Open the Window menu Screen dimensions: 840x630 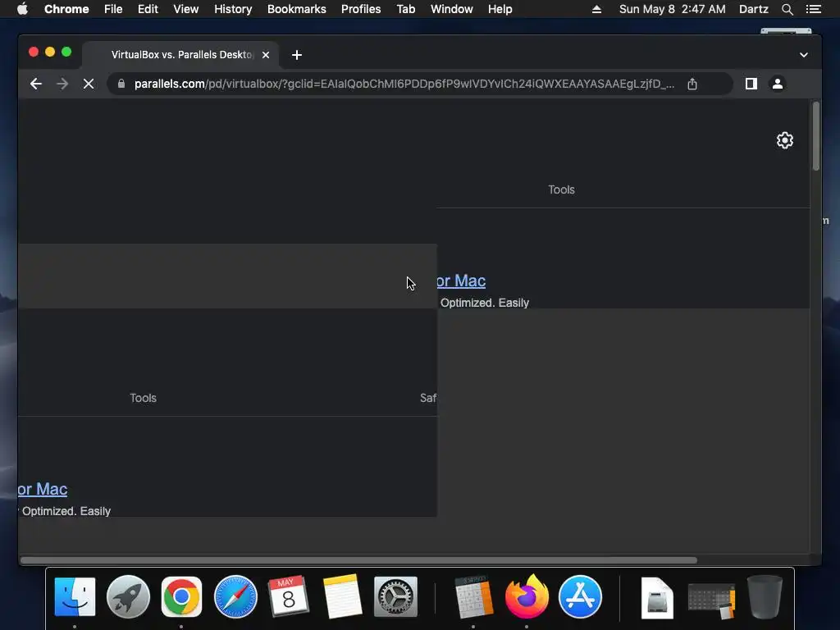(x=452, y=9)
